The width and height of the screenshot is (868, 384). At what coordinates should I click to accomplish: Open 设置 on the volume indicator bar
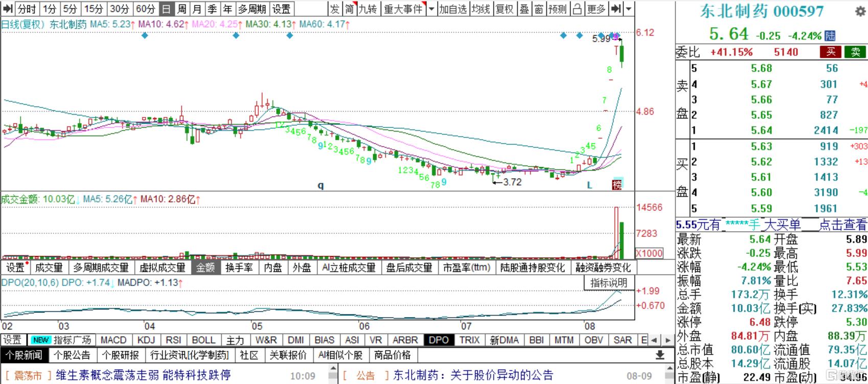click(x=15, y=267)
